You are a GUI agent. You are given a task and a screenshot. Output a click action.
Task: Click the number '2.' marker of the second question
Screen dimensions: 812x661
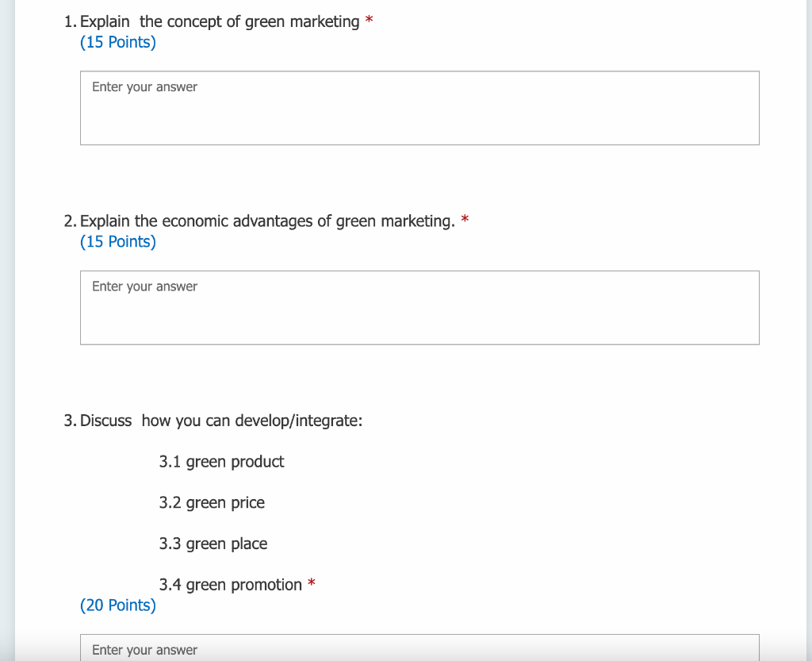pos(70,221)
